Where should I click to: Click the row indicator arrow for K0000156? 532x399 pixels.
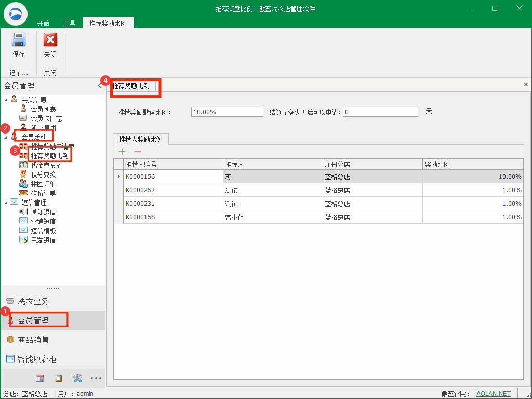pos(119,177)
